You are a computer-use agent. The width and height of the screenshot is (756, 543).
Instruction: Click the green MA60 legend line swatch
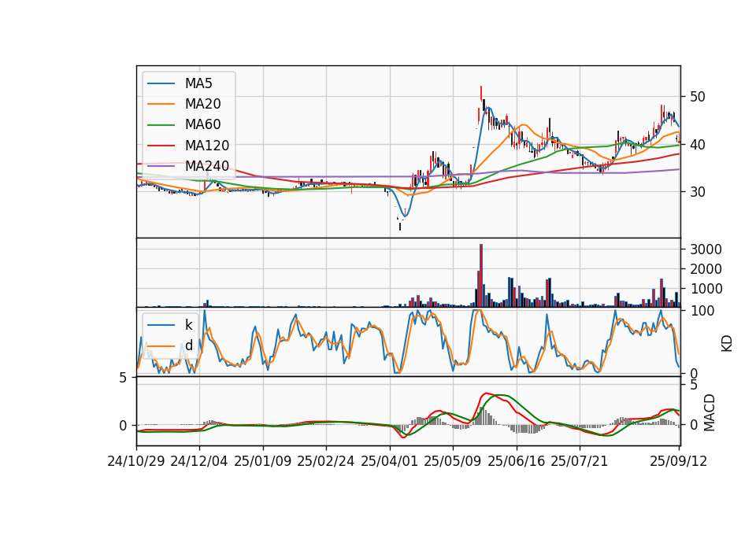[x=161, y=125]
